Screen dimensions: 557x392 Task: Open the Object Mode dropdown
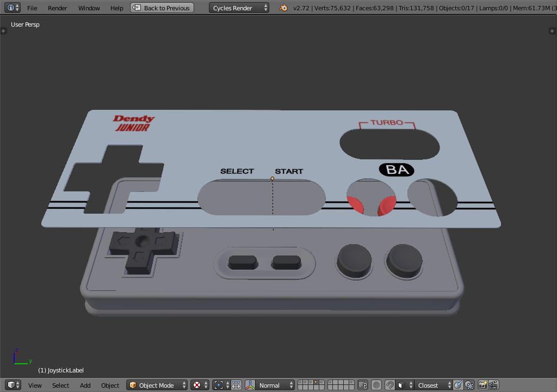pos(157,385)
